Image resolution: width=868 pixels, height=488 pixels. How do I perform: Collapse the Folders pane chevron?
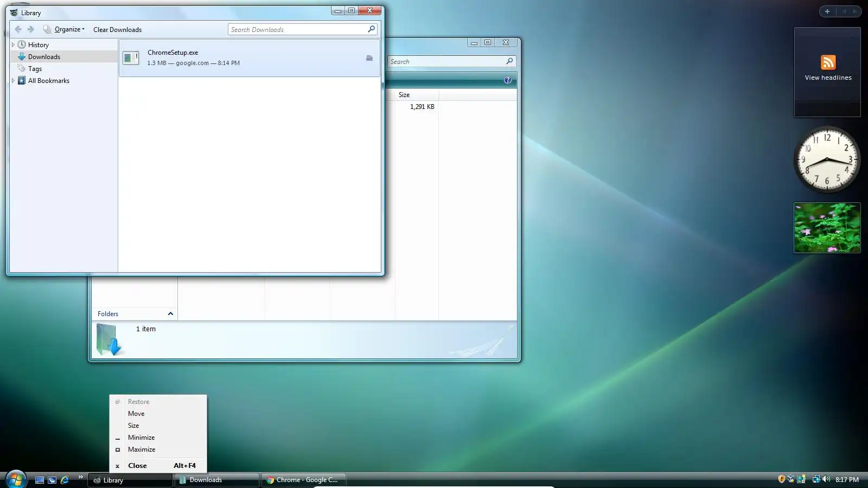click(170, 314)
